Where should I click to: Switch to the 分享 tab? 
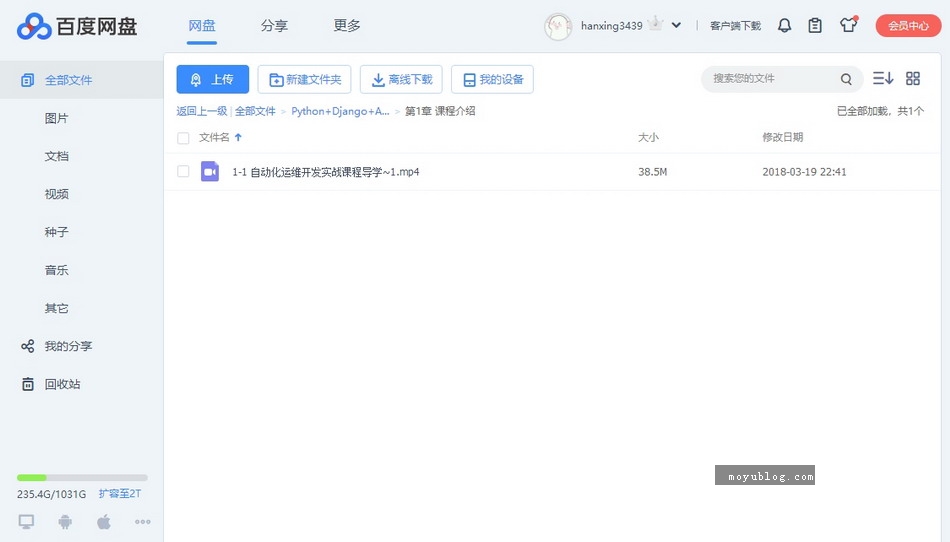tap(274, 26)
